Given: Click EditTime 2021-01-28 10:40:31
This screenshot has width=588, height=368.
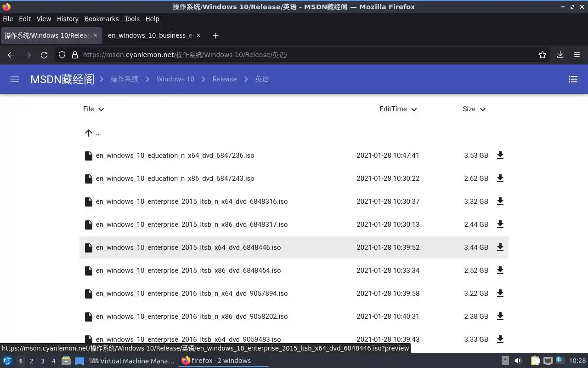Looking at the screenshot, I should click(x=388, y=316).
